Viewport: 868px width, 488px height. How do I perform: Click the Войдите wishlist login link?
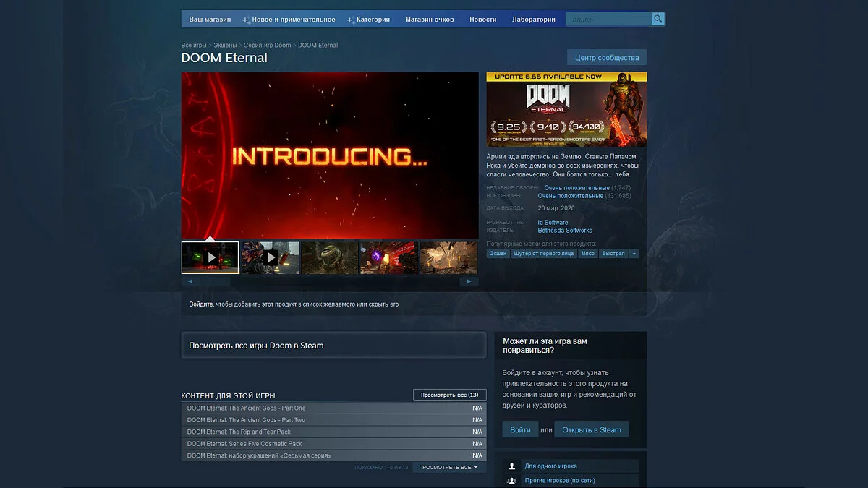pyautogui.click(x=201, y=304)
